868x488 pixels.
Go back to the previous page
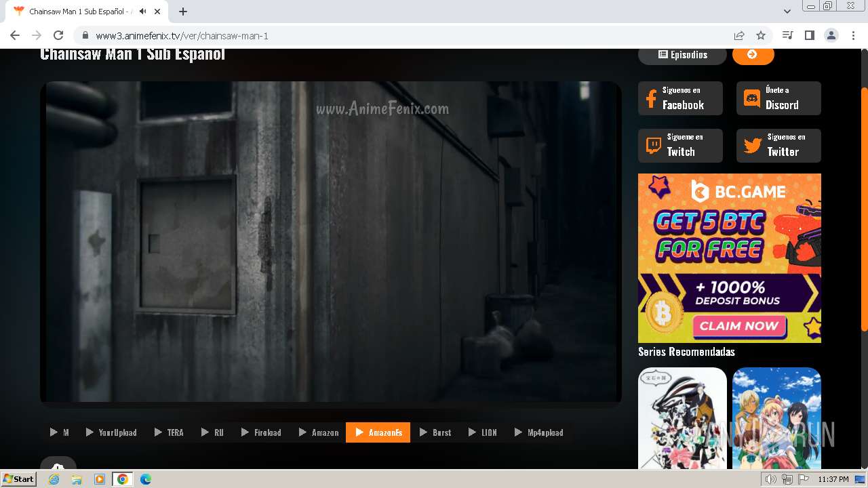click(x=15, y=35)
